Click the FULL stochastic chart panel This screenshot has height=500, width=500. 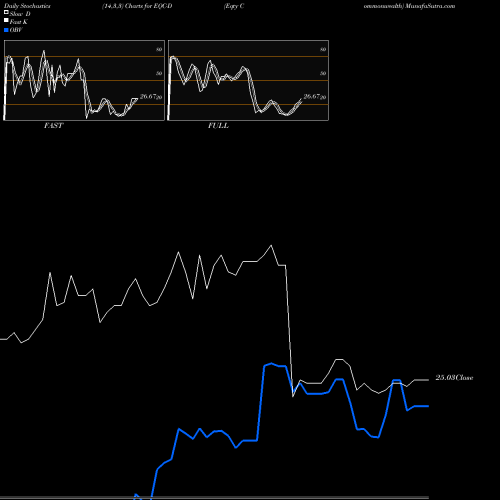[x=248, y=80]
